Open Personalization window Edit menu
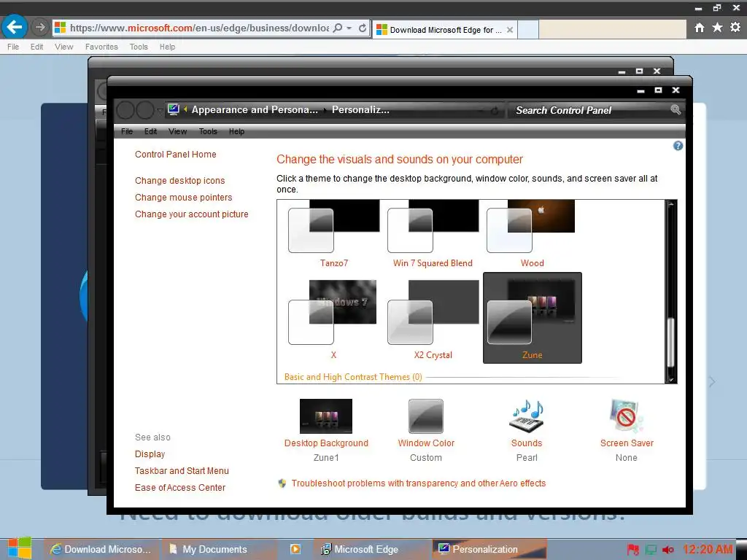This screenshot has height=560, width=747. point(150,131)
